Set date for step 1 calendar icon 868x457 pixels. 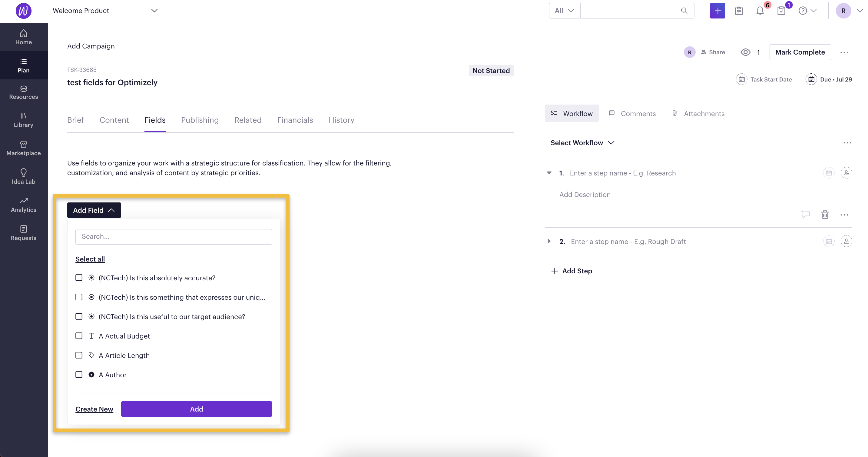tap(829, 173)
